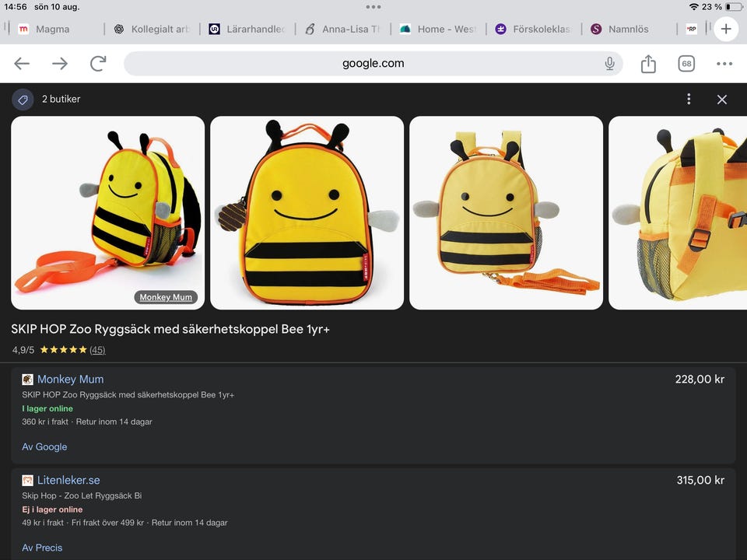The width and height of the screenshot is (747, 560).
Task: Click the Monkey Mum store favicon
Action: click(28, 379)
